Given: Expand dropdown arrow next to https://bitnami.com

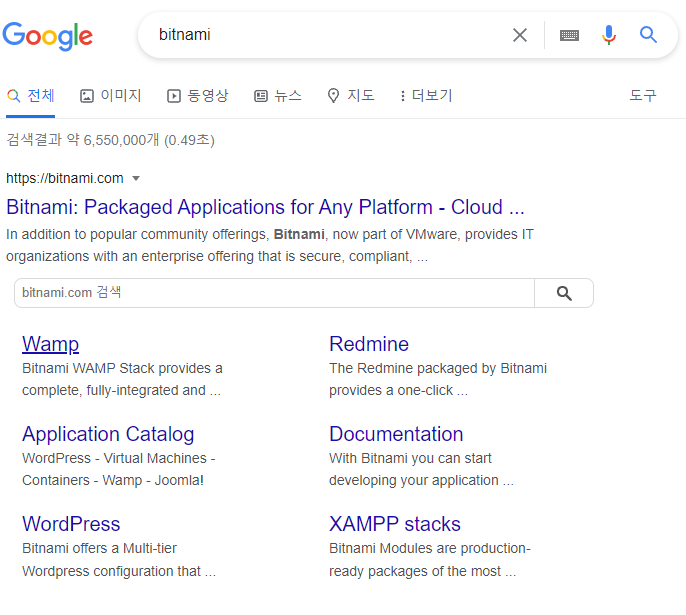Looking at the screenshot, I should [136, 178].
